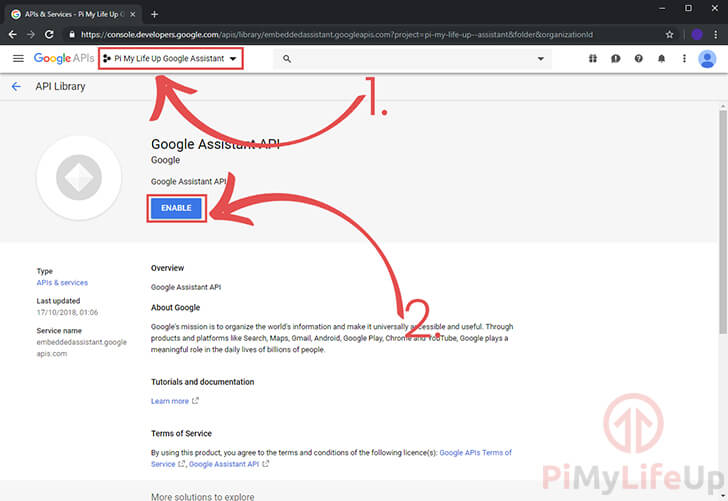The height and width of the screenshot is (501, 728).
Task: Click into the API search field
Action: pos(412,59)
